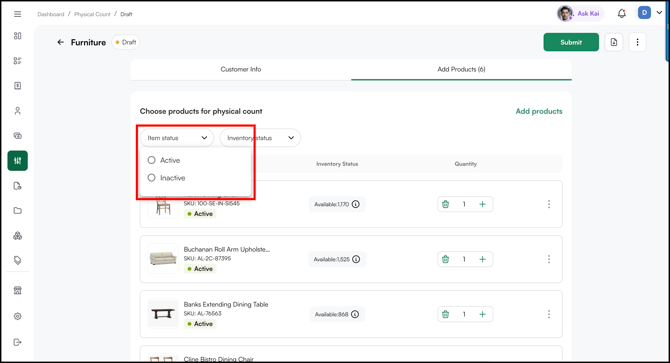Open the folder icon in sidebar

pyautogui.click(x=18, y=211)
